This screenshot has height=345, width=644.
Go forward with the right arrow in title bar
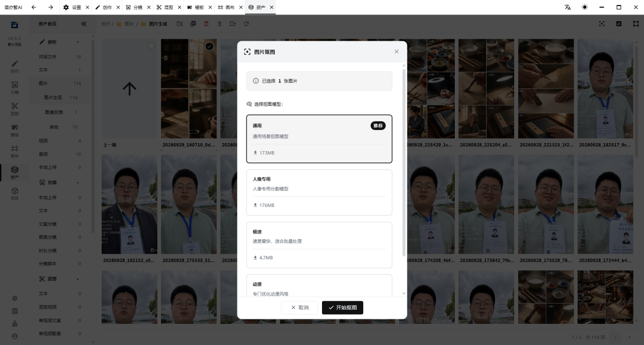pyautogui.click(x=51, y=7)
